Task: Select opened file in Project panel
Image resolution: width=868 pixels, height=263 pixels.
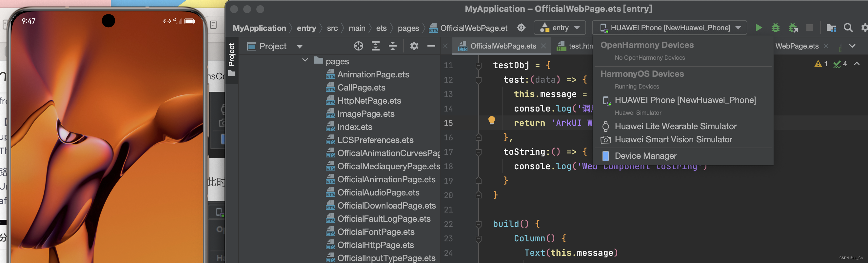Action: click(359, 46)
